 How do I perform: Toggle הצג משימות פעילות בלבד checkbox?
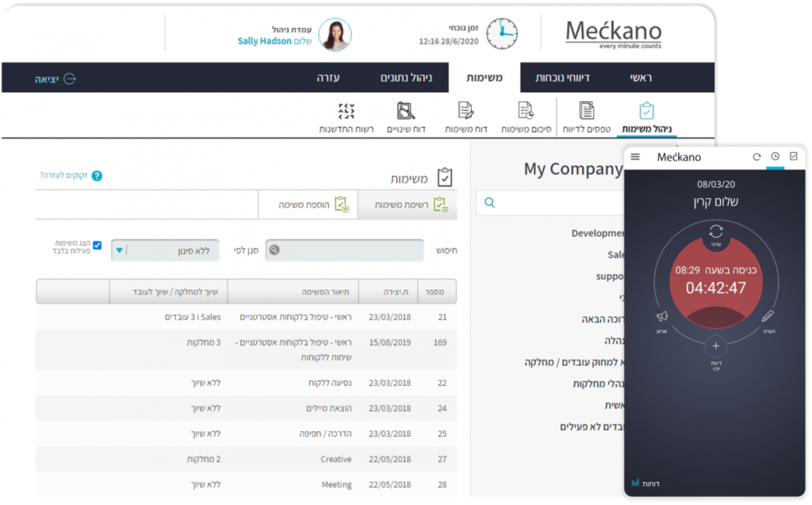tap(98, 245)
